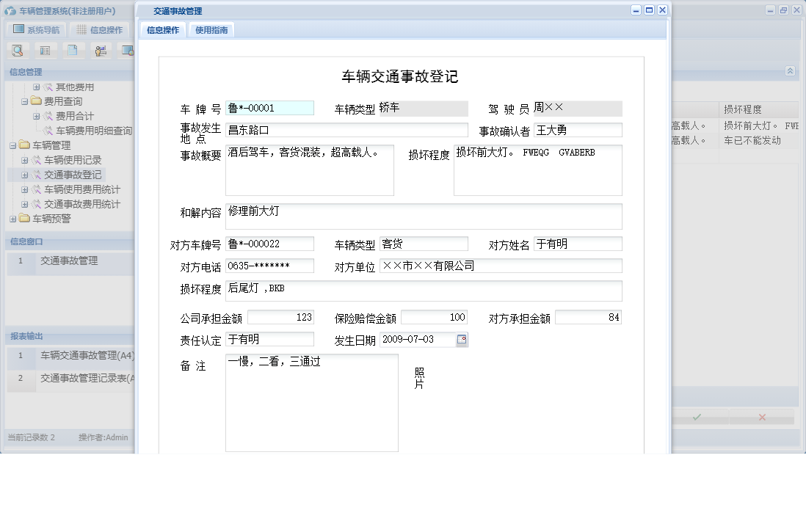Select the 信息操作 tab

(162, 30)
